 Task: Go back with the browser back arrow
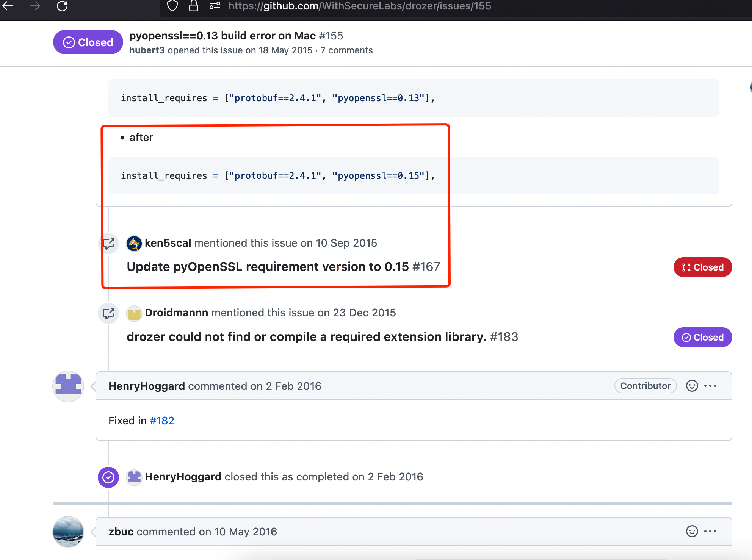coord(8,6)
